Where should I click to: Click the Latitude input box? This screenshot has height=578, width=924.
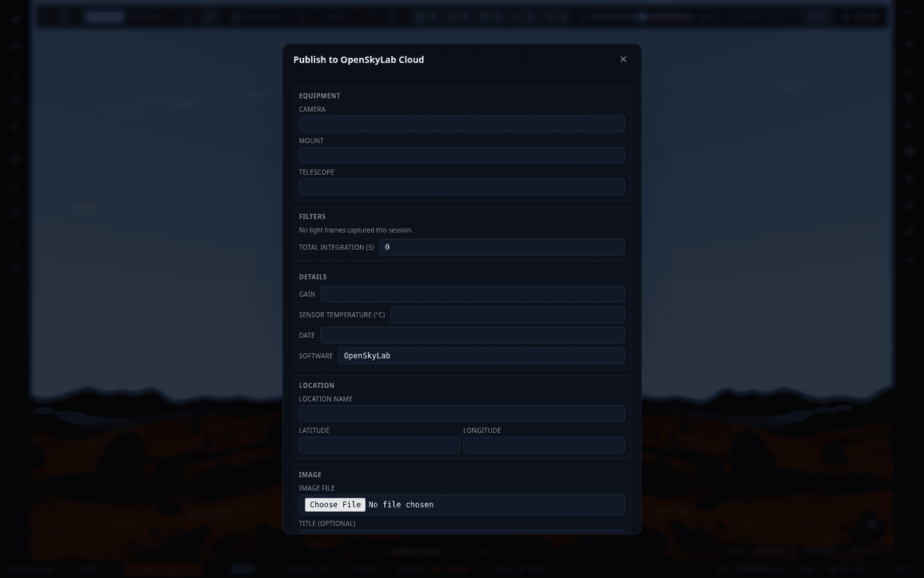(x=380, y=445)
